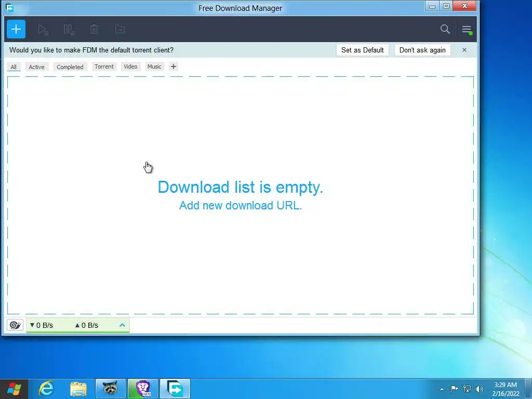Open the Windows Start menu
Viewport: 532px width, 399px height.
tap(14, 389)
